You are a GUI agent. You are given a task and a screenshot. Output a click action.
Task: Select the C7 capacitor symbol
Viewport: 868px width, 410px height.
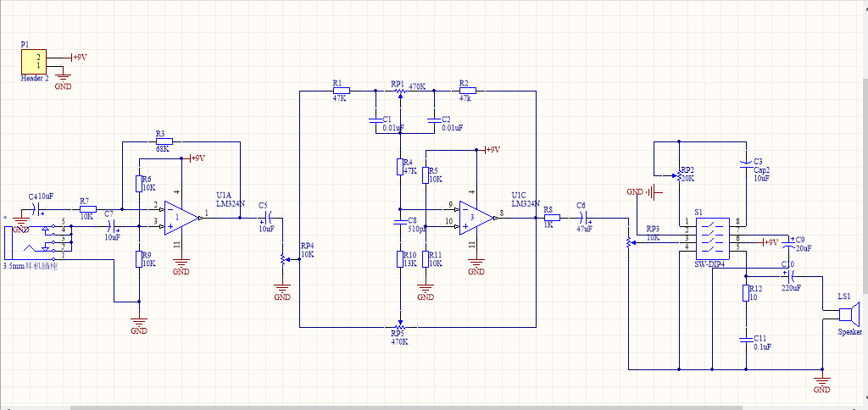(x=114, y=225)
